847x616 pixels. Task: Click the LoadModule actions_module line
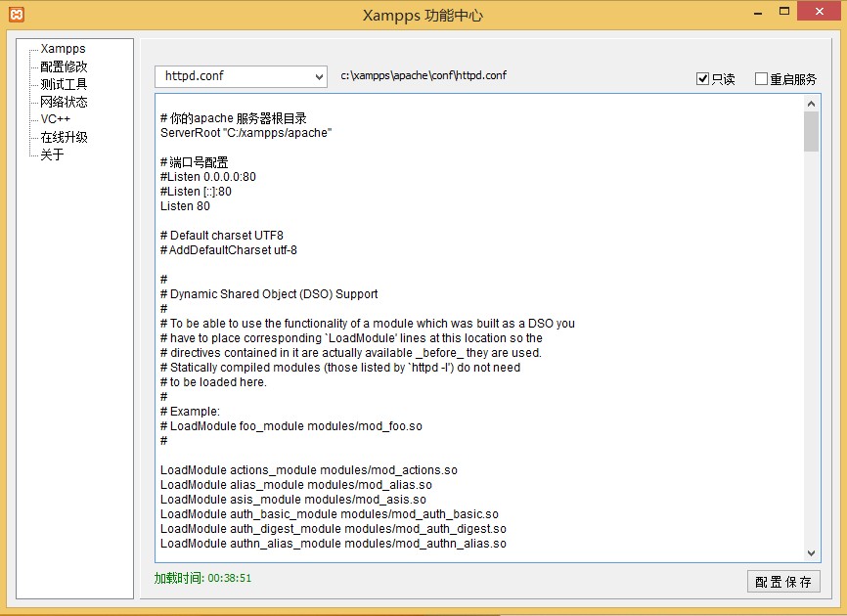click(309, 470)
